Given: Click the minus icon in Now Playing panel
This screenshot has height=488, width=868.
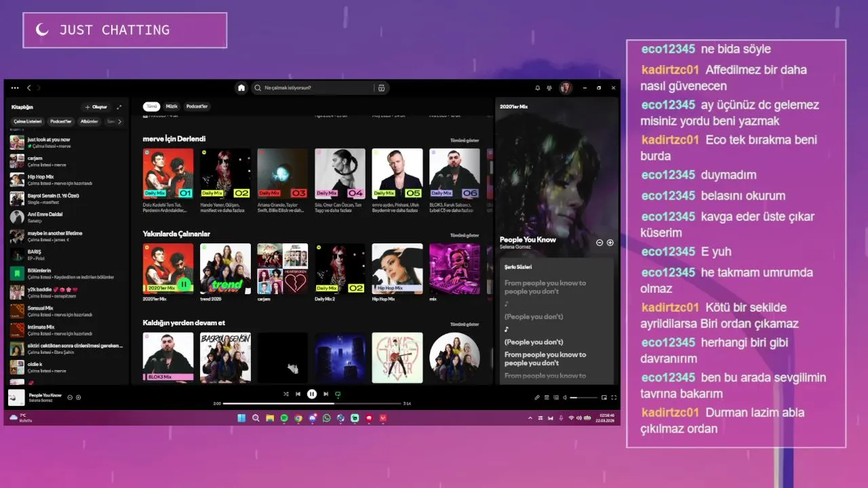Looking at the screenshot, I should point(599,243).
